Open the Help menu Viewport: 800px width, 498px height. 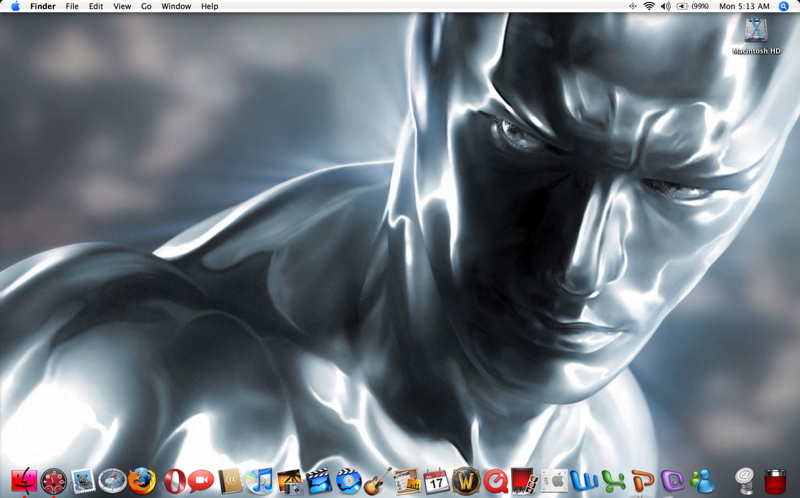click(x=210, y=6)
